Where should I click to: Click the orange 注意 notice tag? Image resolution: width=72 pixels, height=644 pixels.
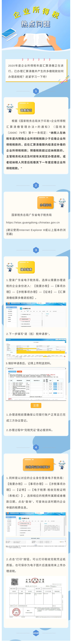pyautogui.click(x=36, y=405)
